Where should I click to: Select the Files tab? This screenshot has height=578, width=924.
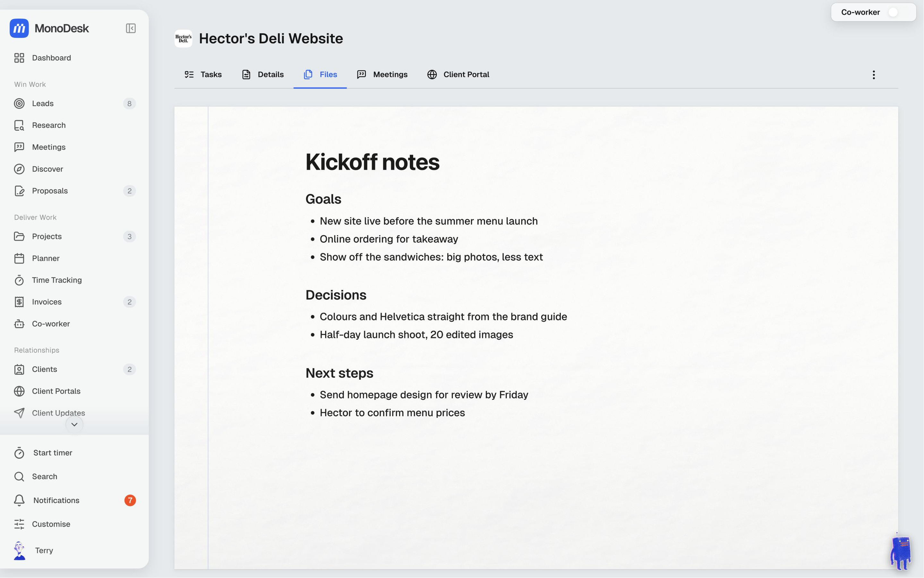[x=320, y=74]
